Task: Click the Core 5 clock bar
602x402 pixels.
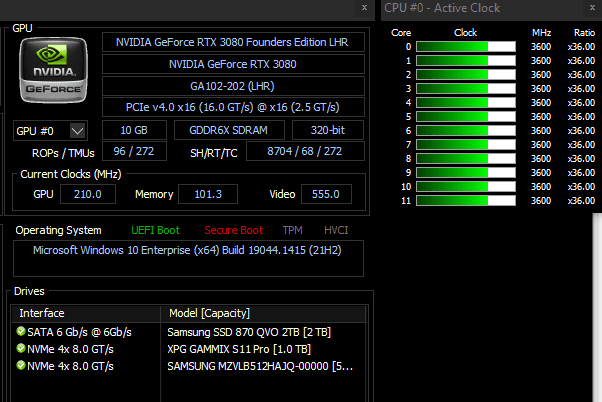Action: click(466, 117)
